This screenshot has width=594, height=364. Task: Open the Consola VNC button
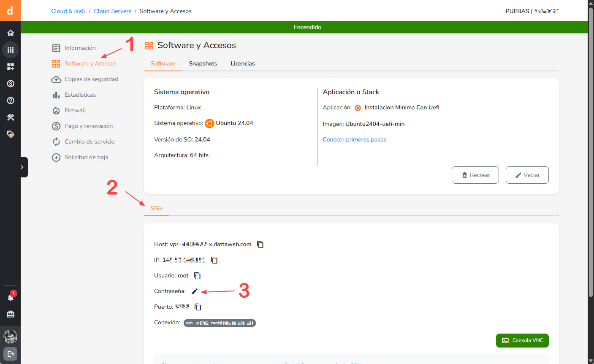tap(522, 340)
